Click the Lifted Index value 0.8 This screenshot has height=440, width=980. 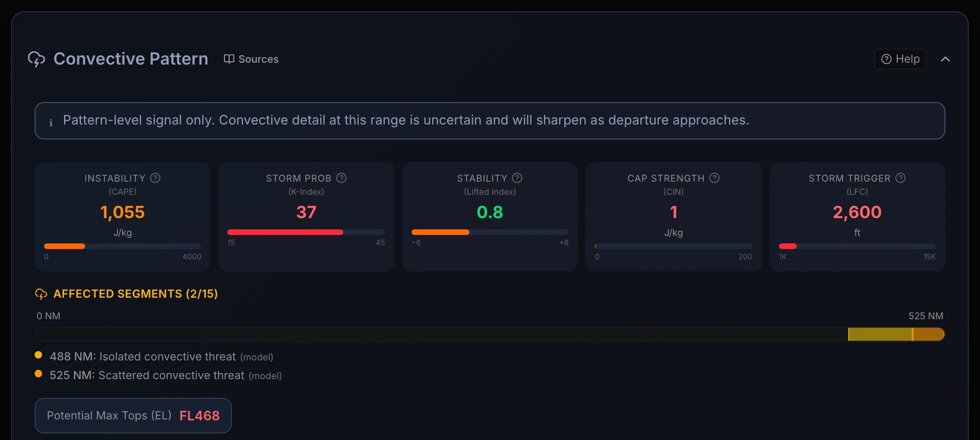click(x=490, y=212)
